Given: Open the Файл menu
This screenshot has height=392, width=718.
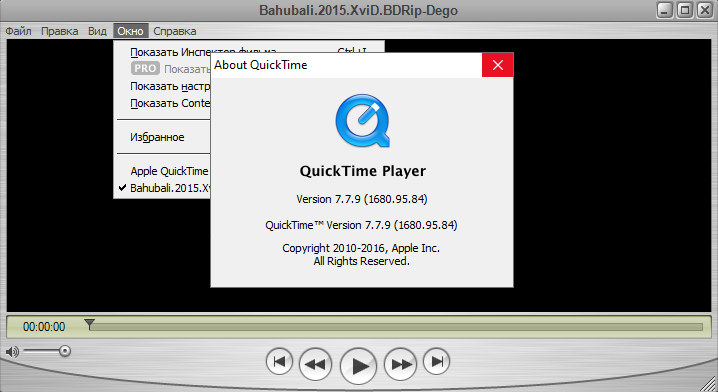Looking at the screenshot, I should (x=18, y=31).
